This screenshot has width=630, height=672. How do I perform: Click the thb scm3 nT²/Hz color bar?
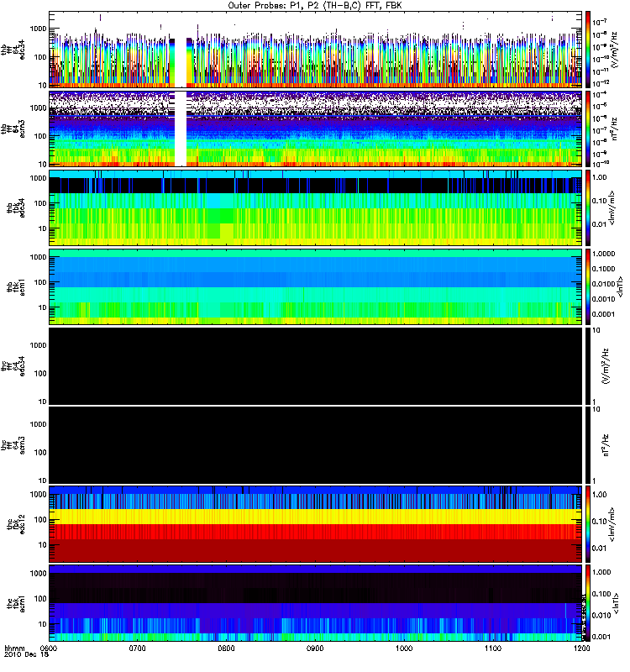tap(587, 129)
